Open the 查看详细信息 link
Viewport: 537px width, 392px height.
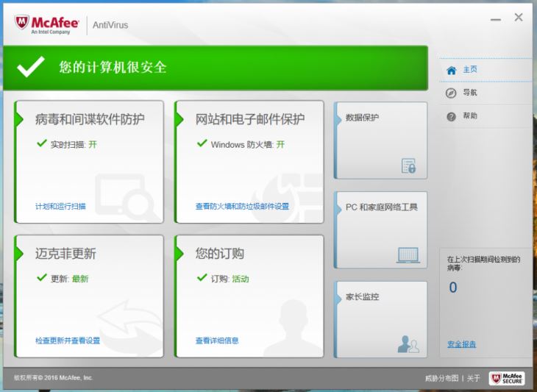point(217,341)
